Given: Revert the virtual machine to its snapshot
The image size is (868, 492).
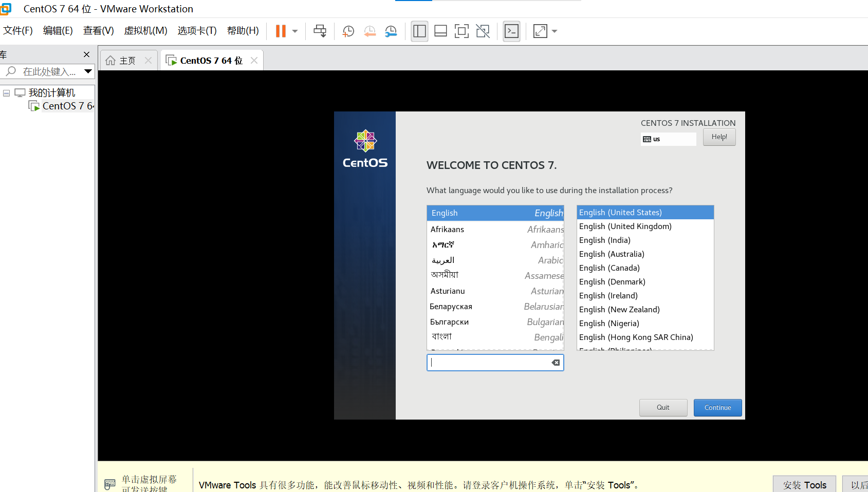Looking at the screenshot, I should [370, 31].
